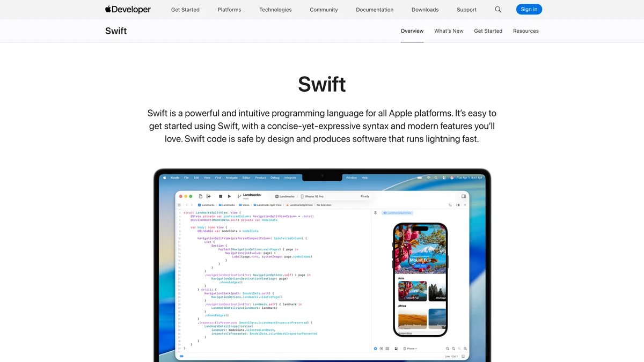Toggle the Xcode inspector sidebar icon
Viewport: 644px width, 362px height.
(464, 196)
